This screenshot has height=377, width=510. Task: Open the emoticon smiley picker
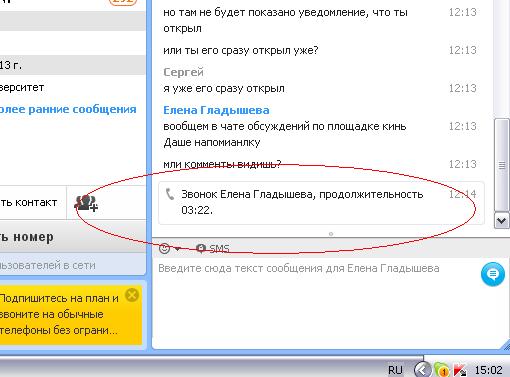pyautogui.click(x=164, y=248)
